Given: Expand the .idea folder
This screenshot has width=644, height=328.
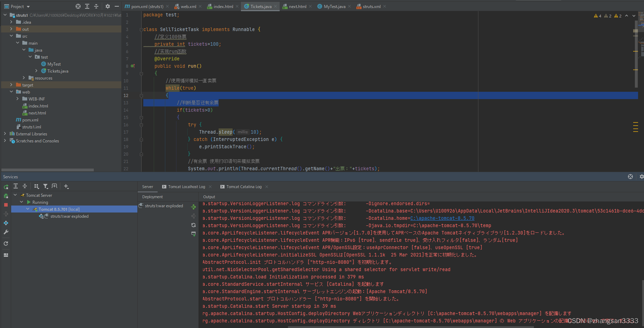Looking at the screenshot, I should [x=11, y=22].
